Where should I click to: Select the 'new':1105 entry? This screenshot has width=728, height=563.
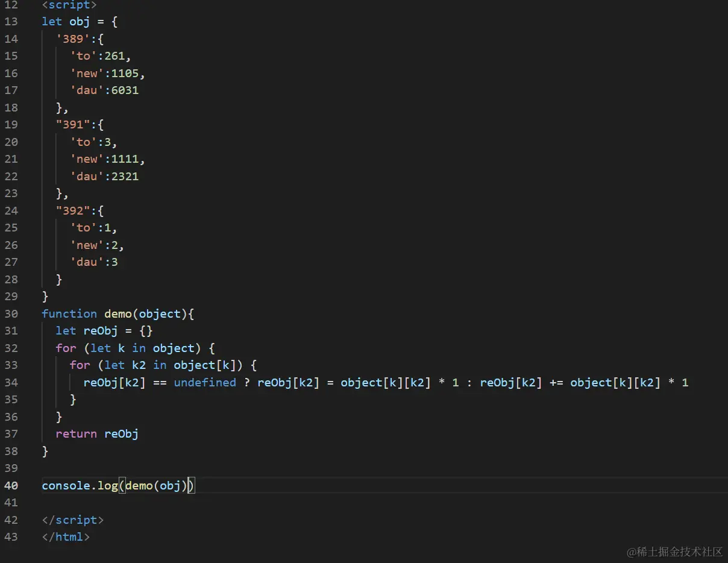[x=107, y=73]
